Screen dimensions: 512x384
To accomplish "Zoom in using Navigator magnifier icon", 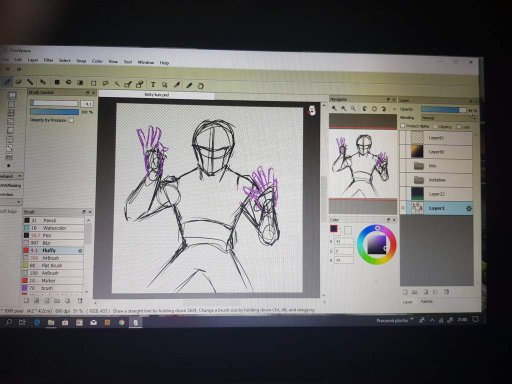I will 334,108.
